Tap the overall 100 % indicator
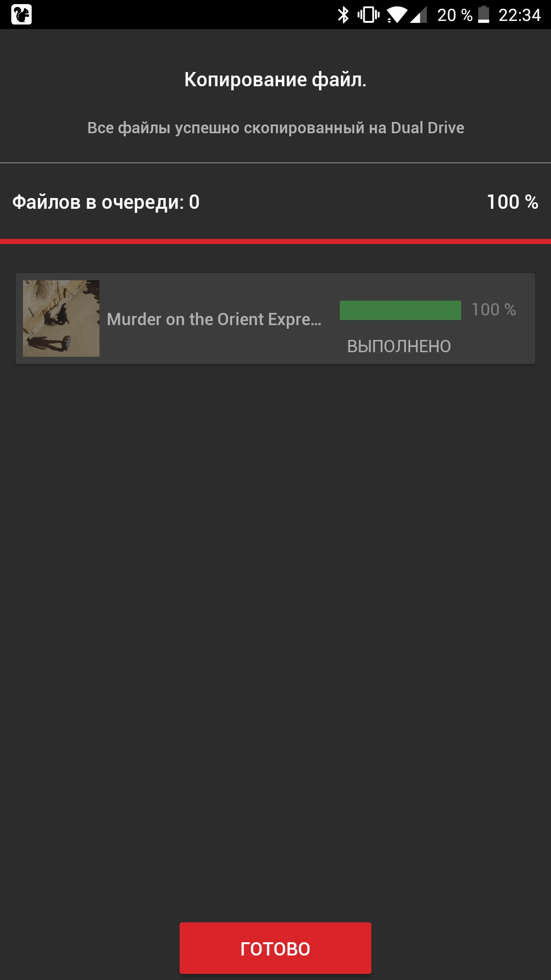This screenshot has width=551, height=980. (x=512, y=202)
